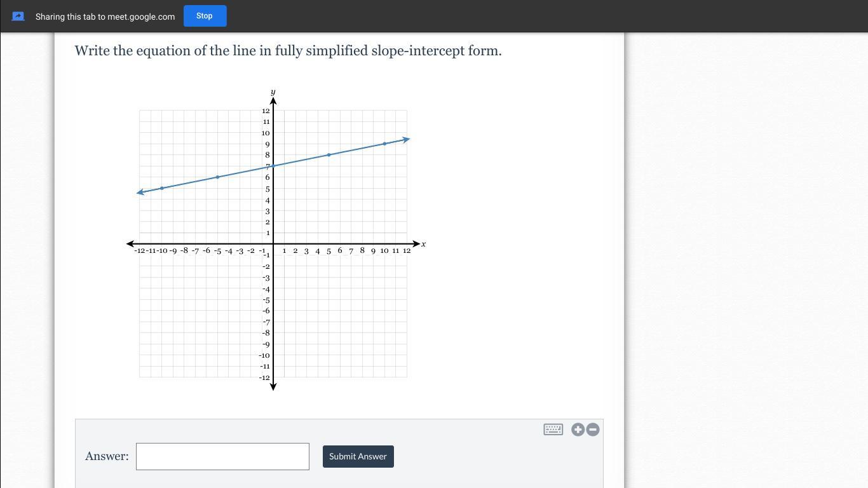Click the blue line's left arrowhead
The image size is (868, 488).
coord(140,192)
